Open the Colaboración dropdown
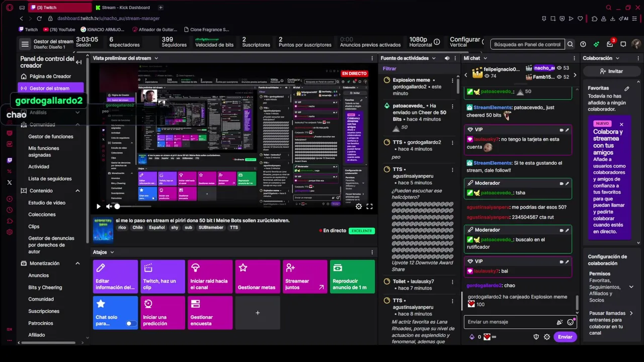 click(x=617, y=58)
